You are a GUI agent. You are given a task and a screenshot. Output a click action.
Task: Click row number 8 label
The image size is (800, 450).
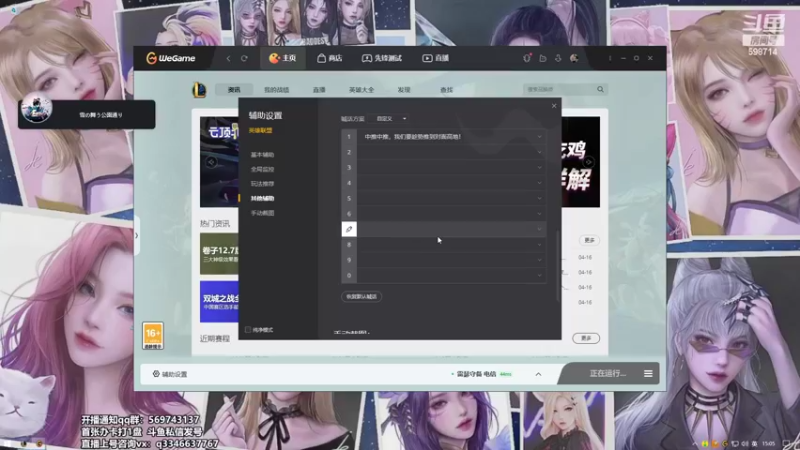[349, 245]
